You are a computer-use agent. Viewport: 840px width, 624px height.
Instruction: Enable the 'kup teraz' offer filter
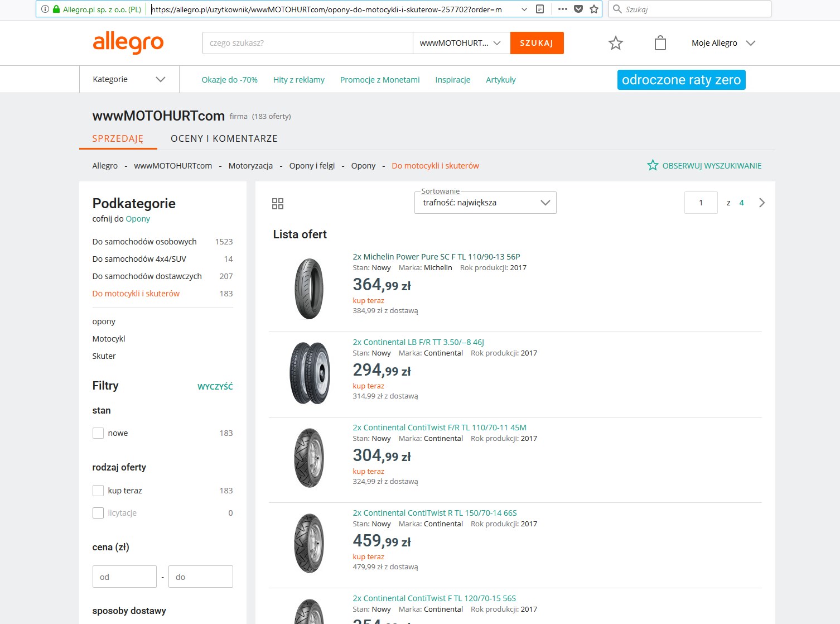[x=98, y=491]
